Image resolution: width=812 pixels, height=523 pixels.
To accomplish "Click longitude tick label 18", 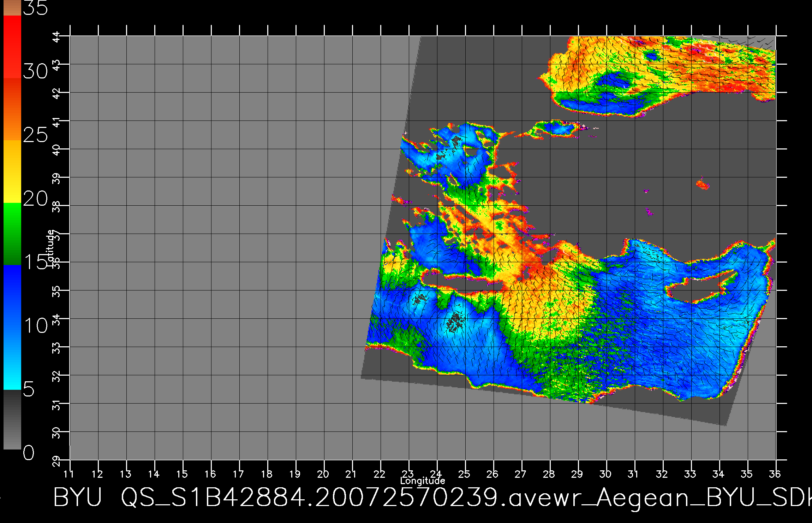I will (x=267, y=474).
